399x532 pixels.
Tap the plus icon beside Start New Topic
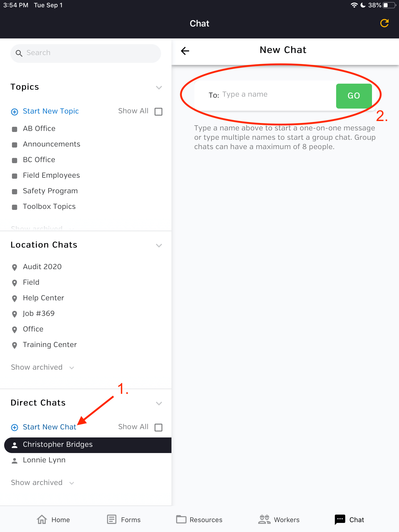[15, 112]
